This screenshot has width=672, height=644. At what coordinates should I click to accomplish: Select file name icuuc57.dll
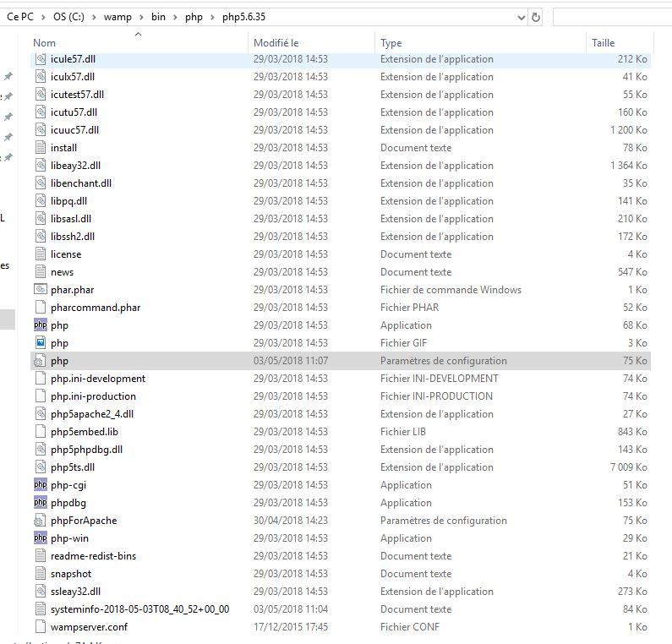(x=74, y=130)
